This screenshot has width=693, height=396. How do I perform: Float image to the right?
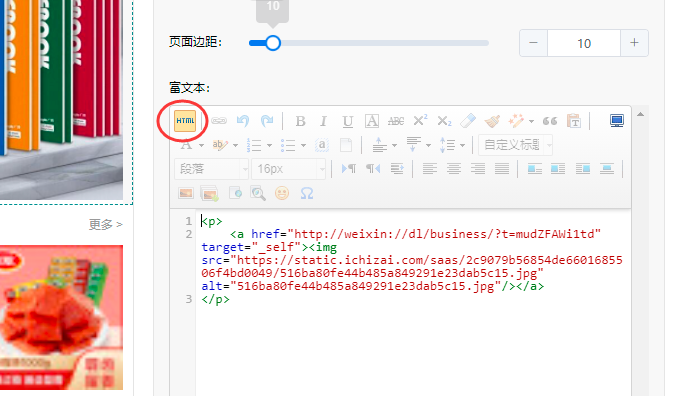(x=583, y=169)
